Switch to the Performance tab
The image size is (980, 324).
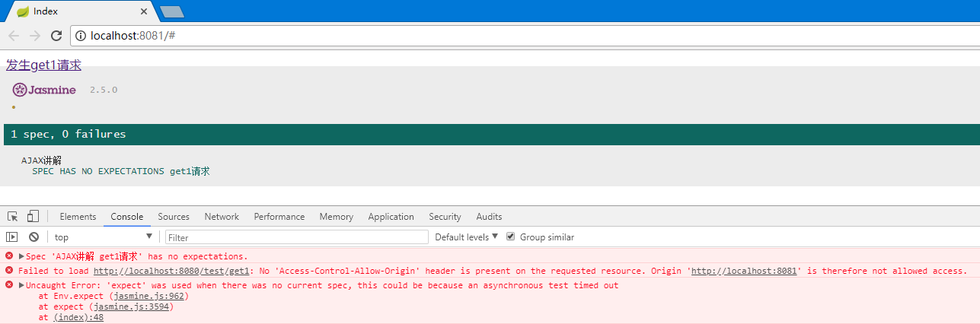pyautogui.click(x=279, y=217)
